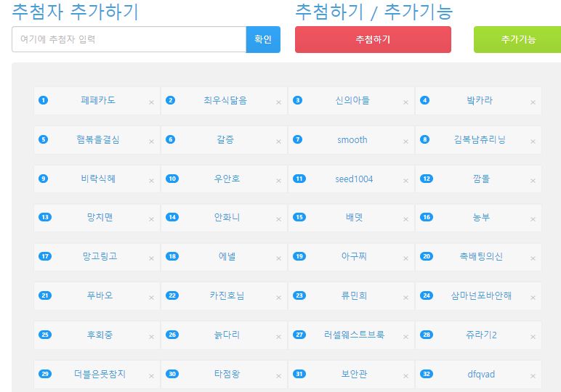
Task: Remove 삼마넌포바안해 via its x icon
Action: coord(533,298)
